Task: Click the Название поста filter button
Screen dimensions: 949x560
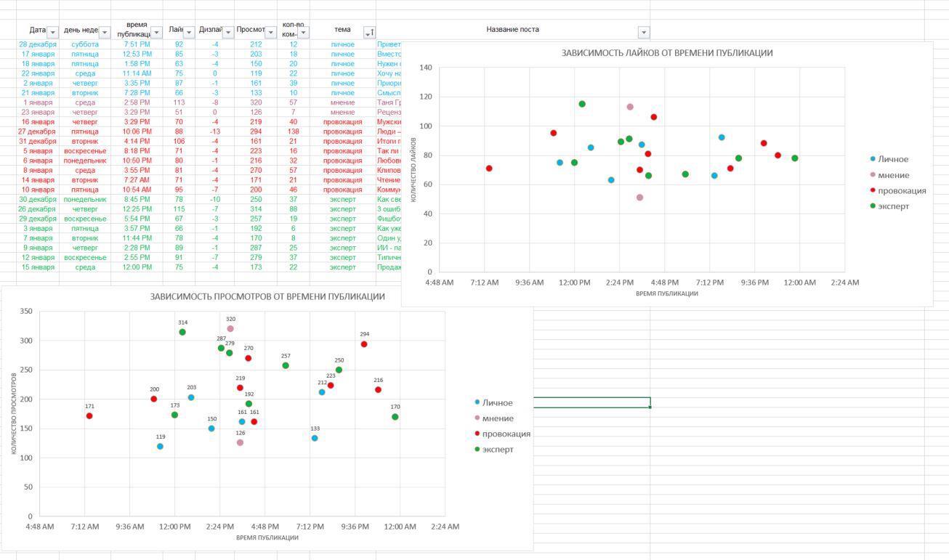Action: pyautogui.click(x=643, y=33)
